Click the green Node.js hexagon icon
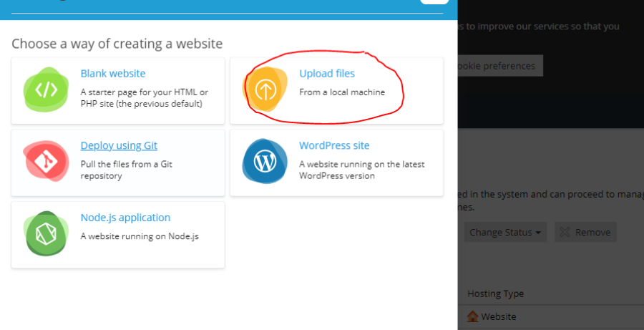 click(46, 235)
